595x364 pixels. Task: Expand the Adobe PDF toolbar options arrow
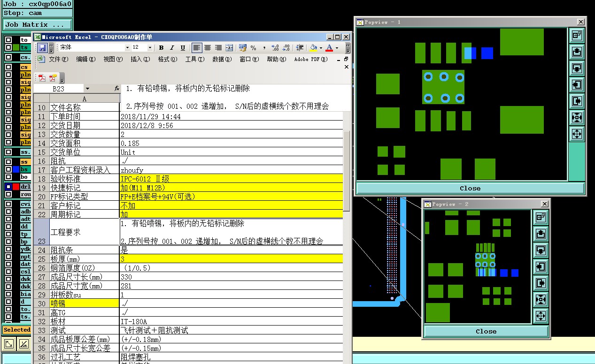62,78
